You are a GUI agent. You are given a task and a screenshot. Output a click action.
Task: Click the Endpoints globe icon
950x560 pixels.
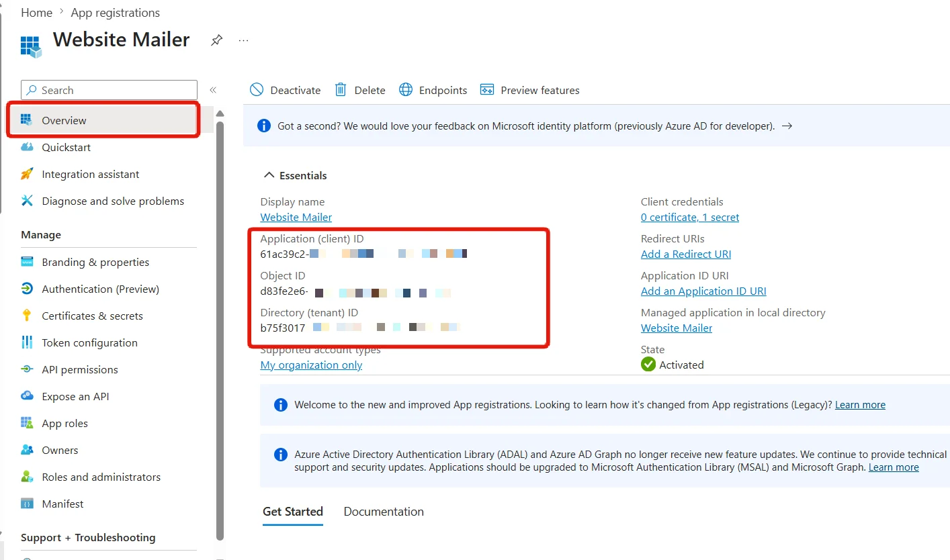point(406,90)
